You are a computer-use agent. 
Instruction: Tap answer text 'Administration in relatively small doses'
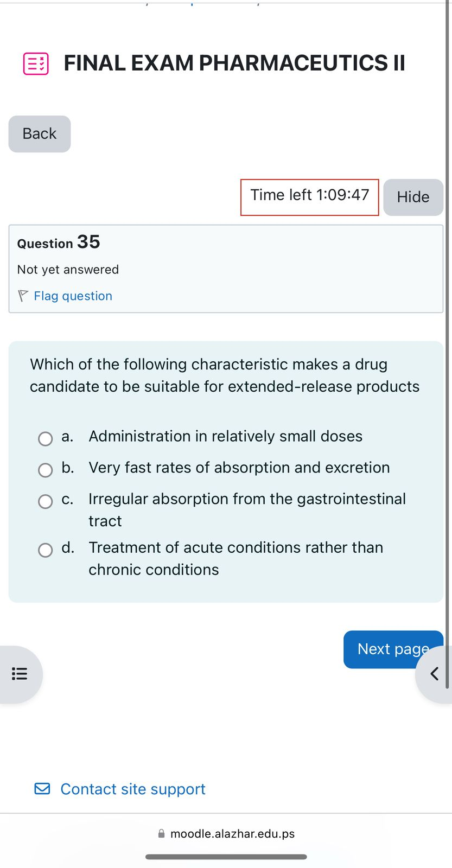225,436
